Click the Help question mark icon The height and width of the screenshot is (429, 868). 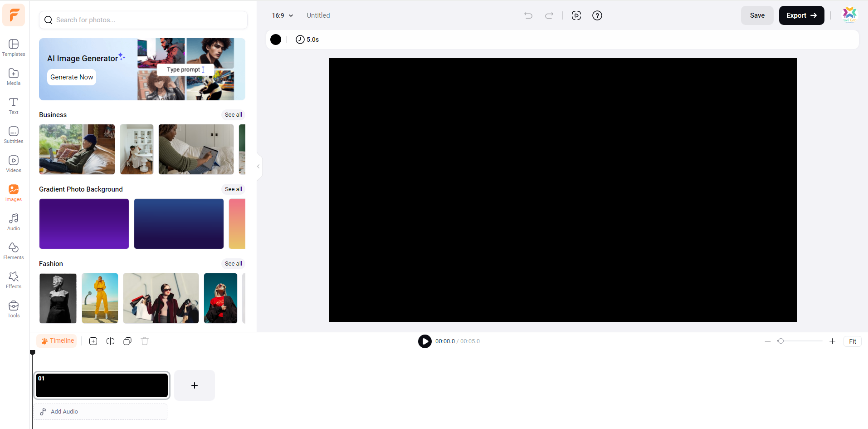(x=597, y=15)
